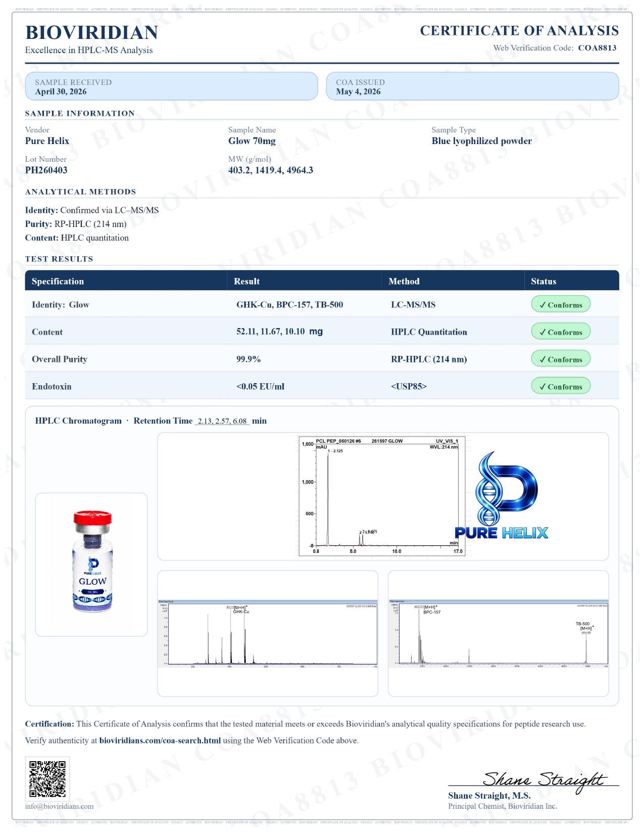Image resolution: width=644 pixels, height=834 pixels.
Task: Click the HPLC Quantitation method cell
Action: [429, 332]
